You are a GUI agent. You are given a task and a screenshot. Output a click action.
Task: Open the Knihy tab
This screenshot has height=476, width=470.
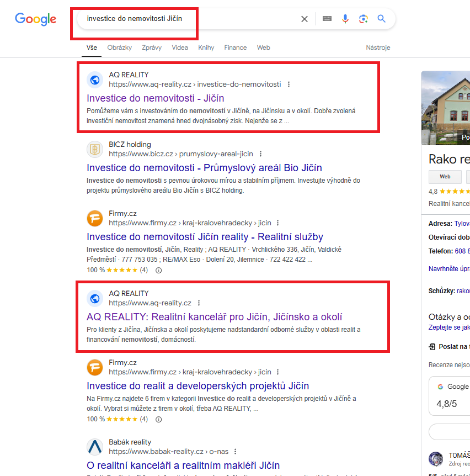pos(206,47)
